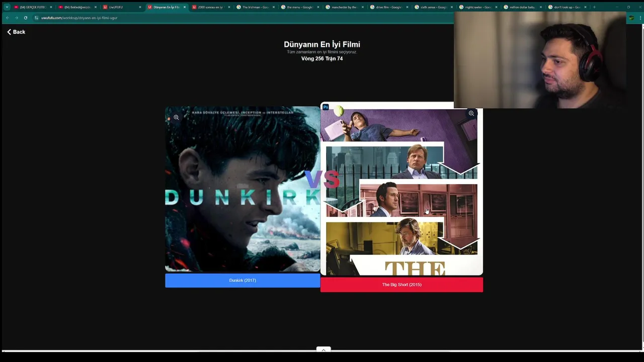Switch to The Irishman Google tab
The width and height of the screenshot is (644, 362).
coord(255,7)
